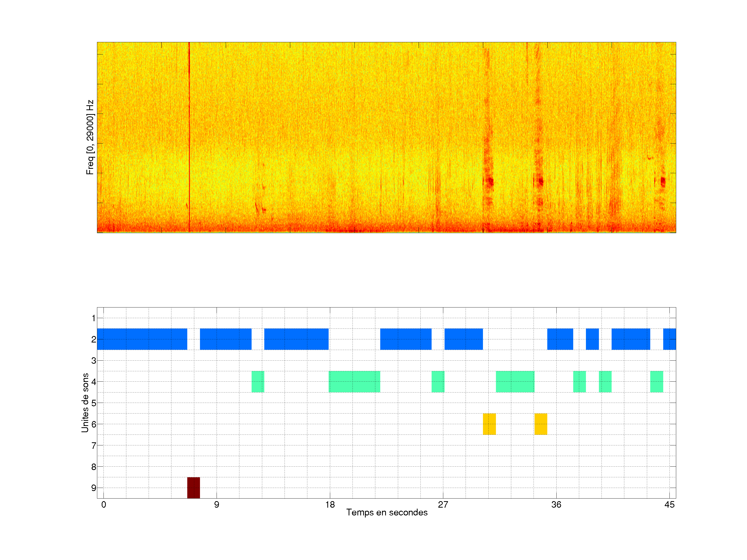This screenshot has width=747, height=560.
Task: Select the last blue block at the right edge
Action: click(669, 339)
